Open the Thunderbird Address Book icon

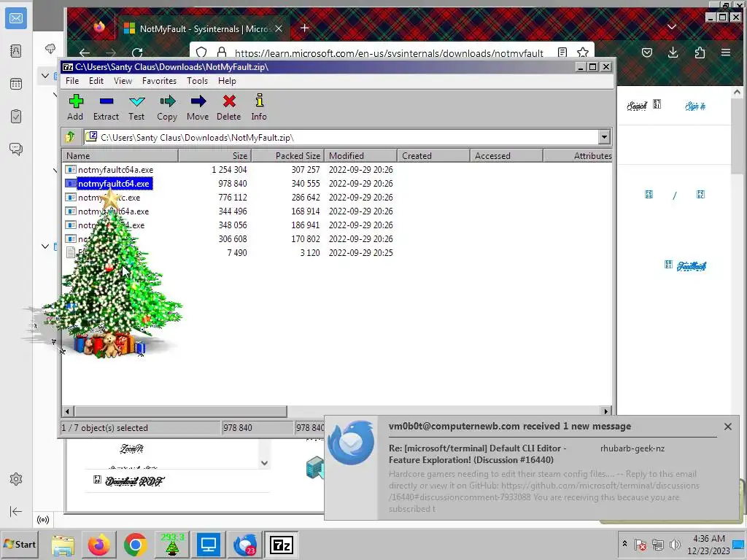click(x=16, y=51)
